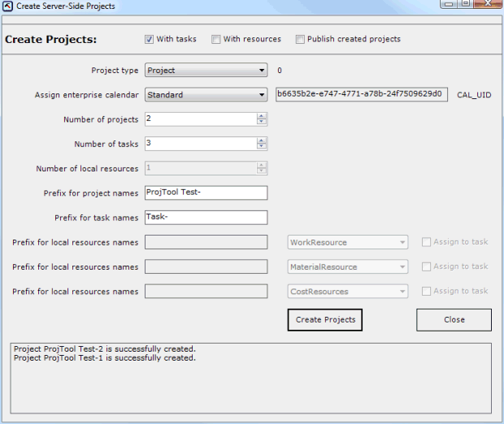The height and width of the screenshot is (424, 504).
Task: Tick Publish created projects checkbox
Action: [300, 39]
